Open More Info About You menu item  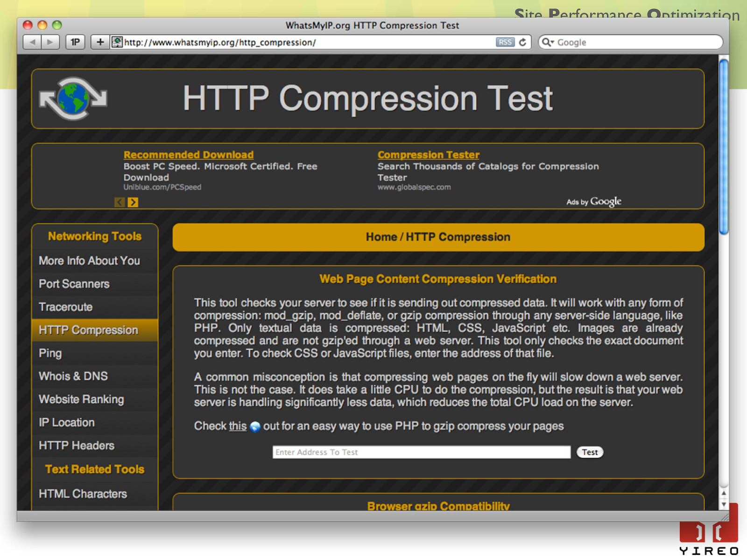[x=95, y=261]
